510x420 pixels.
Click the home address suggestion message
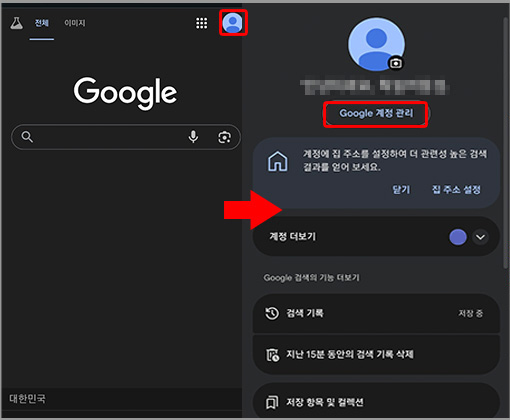tap(395, 160)
